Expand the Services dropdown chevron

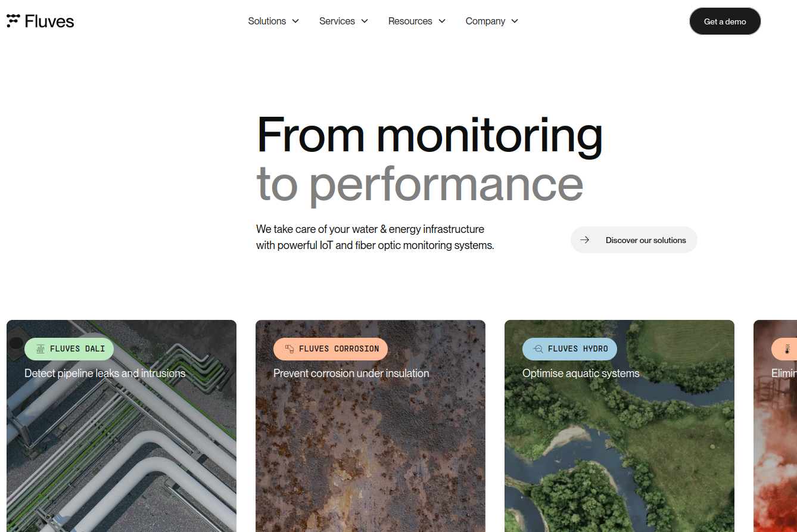[365, 21]
